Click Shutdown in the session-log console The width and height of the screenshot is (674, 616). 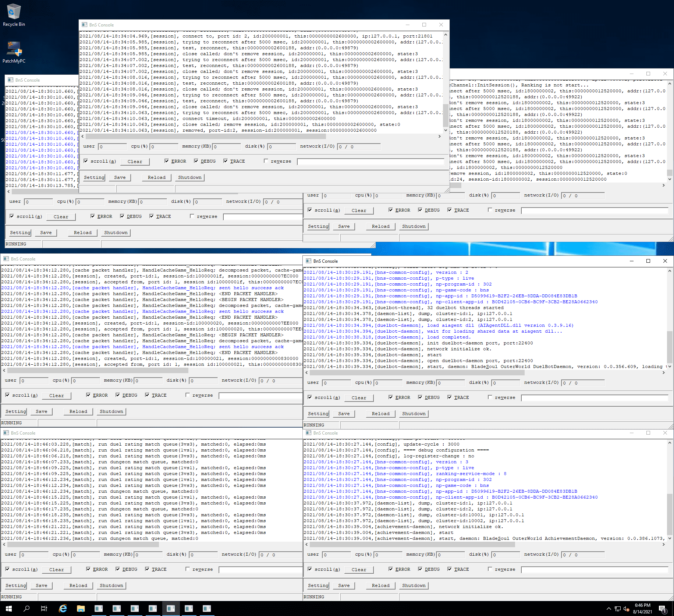pos(190,177)
